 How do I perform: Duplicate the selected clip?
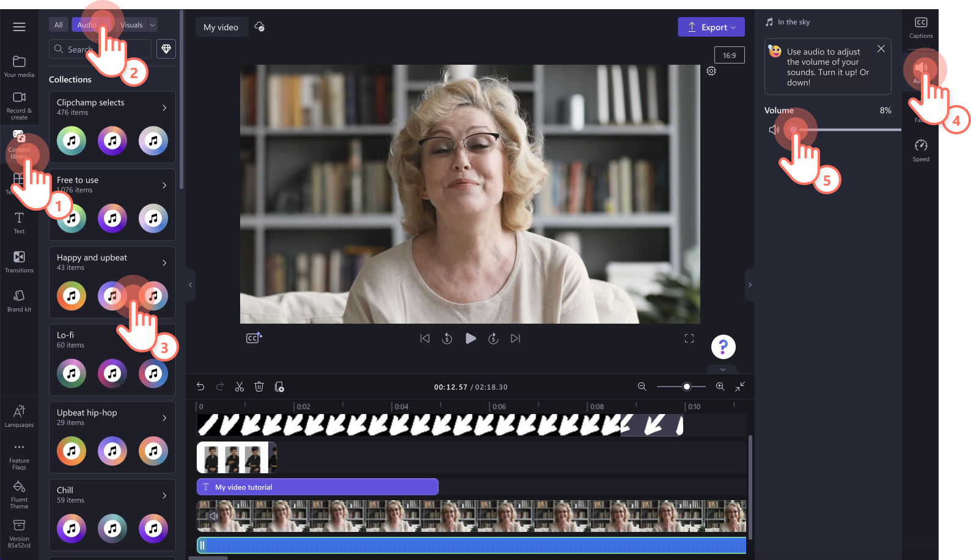(x=279, y=387)
